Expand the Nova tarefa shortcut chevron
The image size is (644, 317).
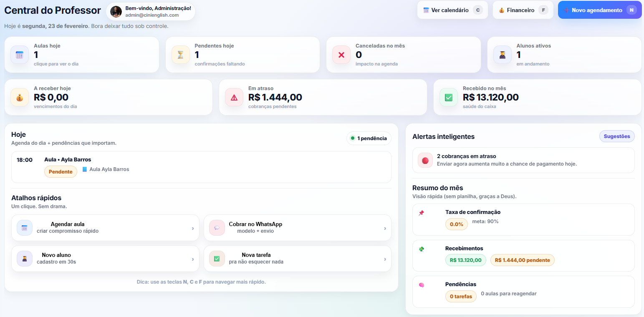(385, 259)
